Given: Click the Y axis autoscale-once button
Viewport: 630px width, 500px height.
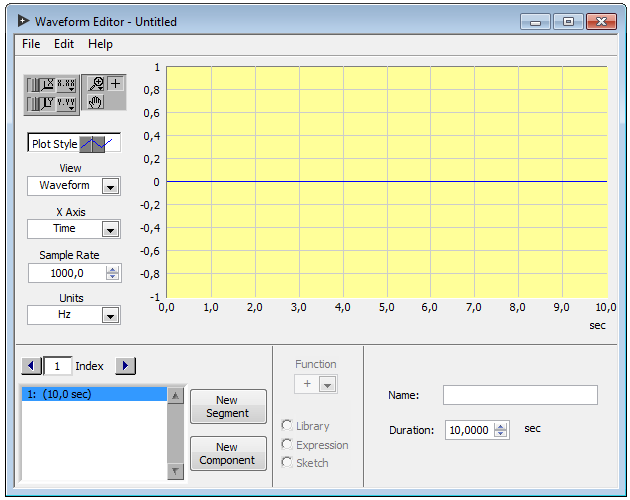Looking at the screenshot, I should click(47, 104).
